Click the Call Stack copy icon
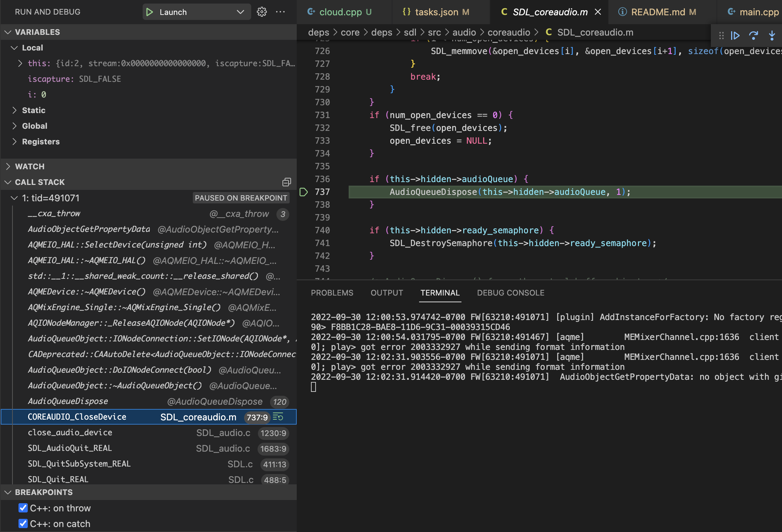The height and width of the screenshot is (532, 782). pyautogui.click(x=286, y=182)
